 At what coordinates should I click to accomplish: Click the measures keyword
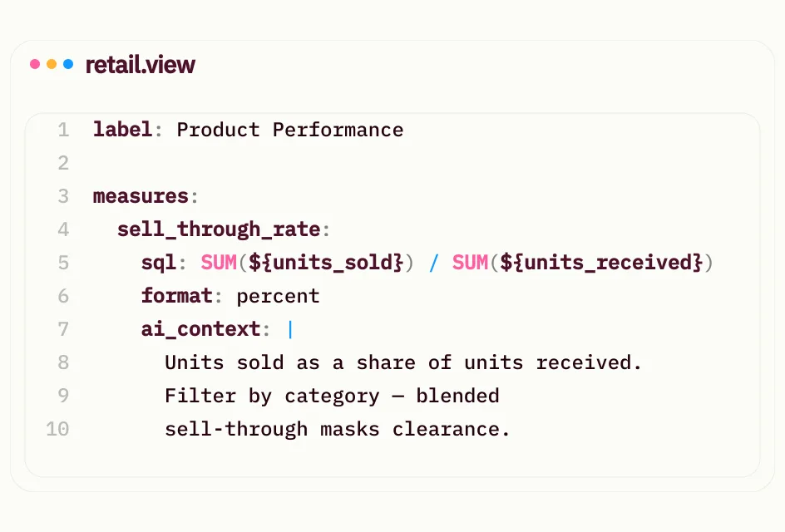[x=141, y=196]
